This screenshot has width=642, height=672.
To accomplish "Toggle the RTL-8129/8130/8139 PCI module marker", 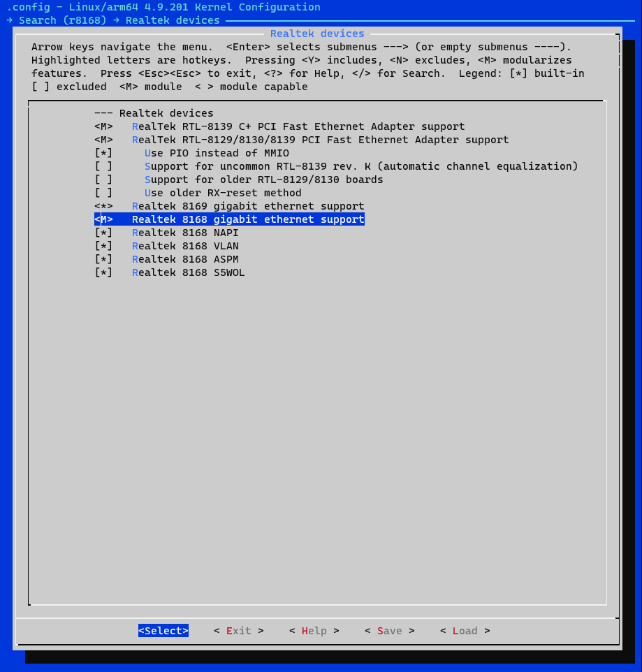I will point(103,140).
